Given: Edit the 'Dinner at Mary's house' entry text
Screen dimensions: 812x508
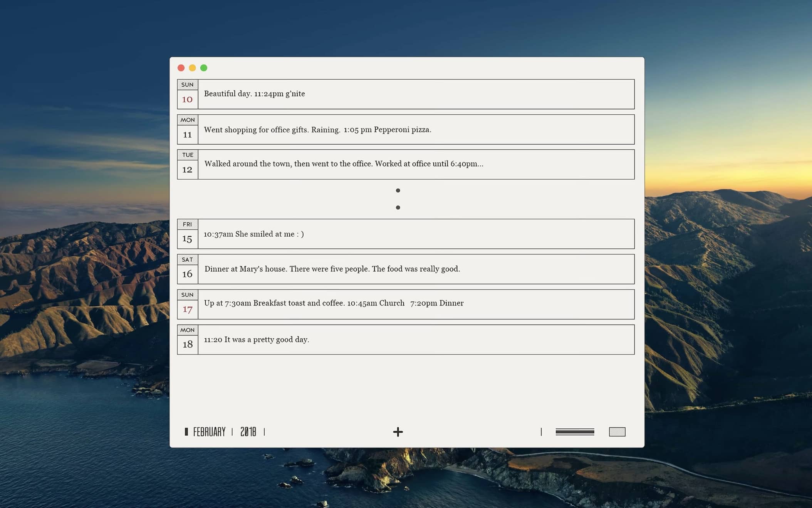Looking at the screenshot, I should [x=416, y=269].
